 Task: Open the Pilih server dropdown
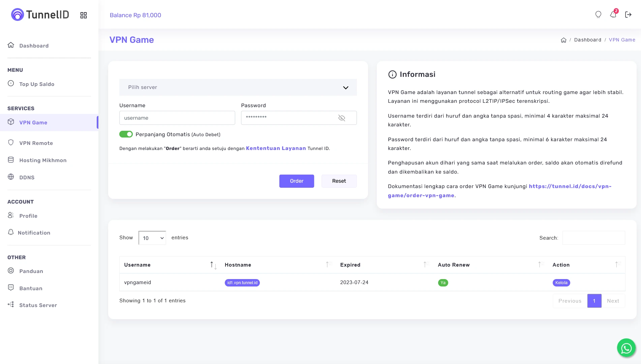point(238,87)
